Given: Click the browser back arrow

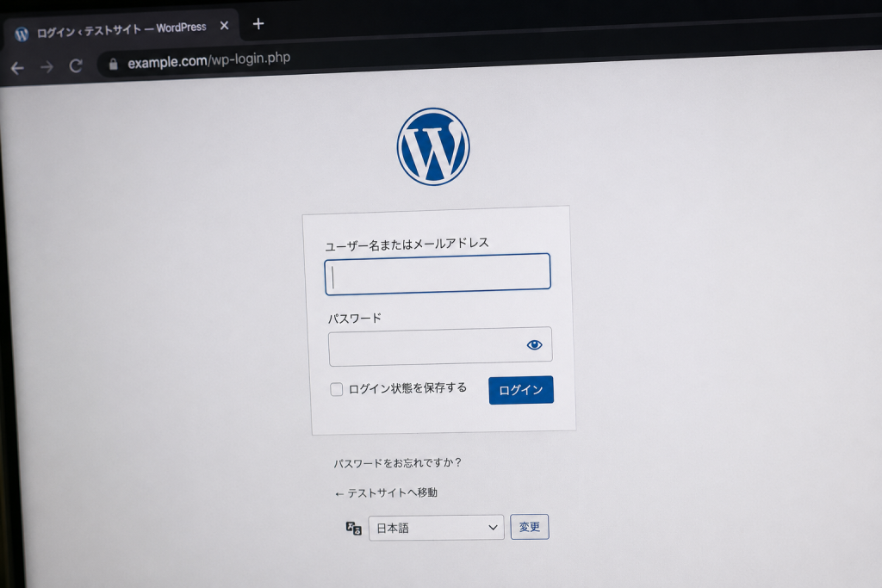Looking at the screenshot, I should tap(17, 69).
